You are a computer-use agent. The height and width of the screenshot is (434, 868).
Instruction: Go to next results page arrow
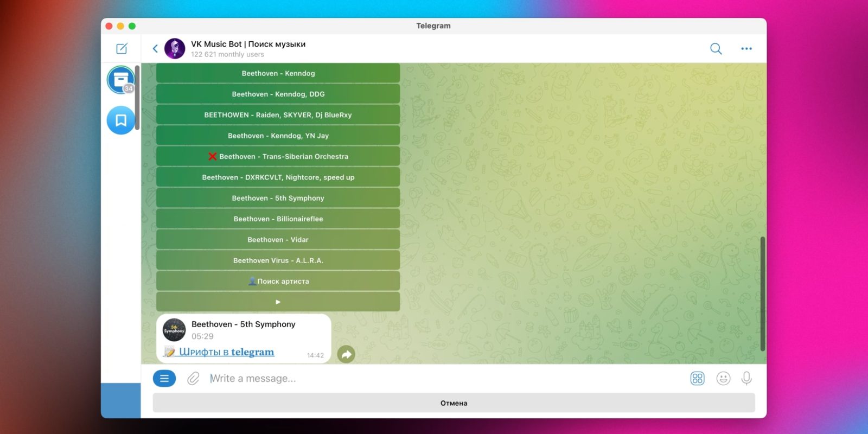coord(278,302)
